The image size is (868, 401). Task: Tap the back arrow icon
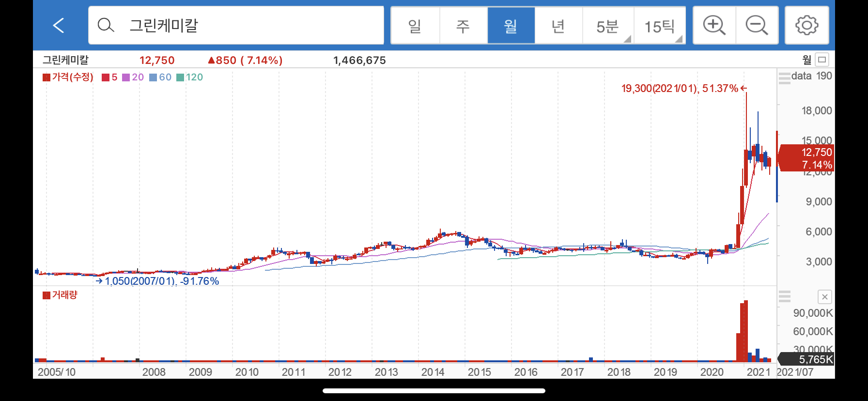pyautogui.click(x=59, y=25)
